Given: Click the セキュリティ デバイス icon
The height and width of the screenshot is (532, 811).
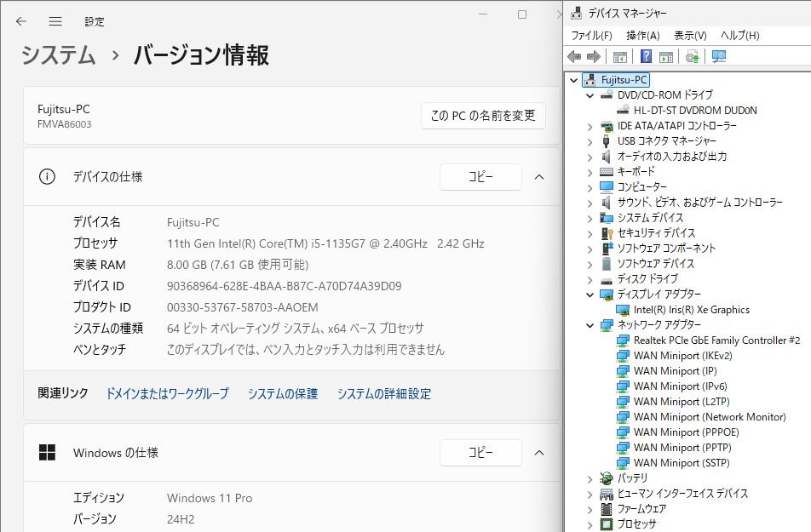Looking at the screenshot, I should pos(607,233).
